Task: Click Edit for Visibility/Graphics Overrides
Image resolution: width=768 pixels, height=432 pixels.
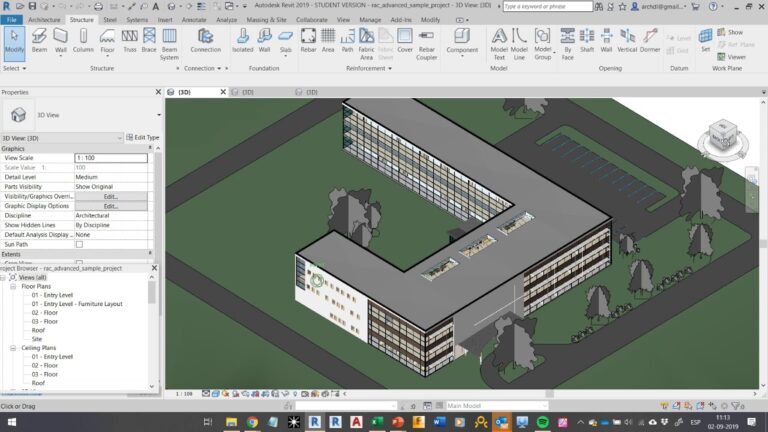Action: [x=111, y=196]
